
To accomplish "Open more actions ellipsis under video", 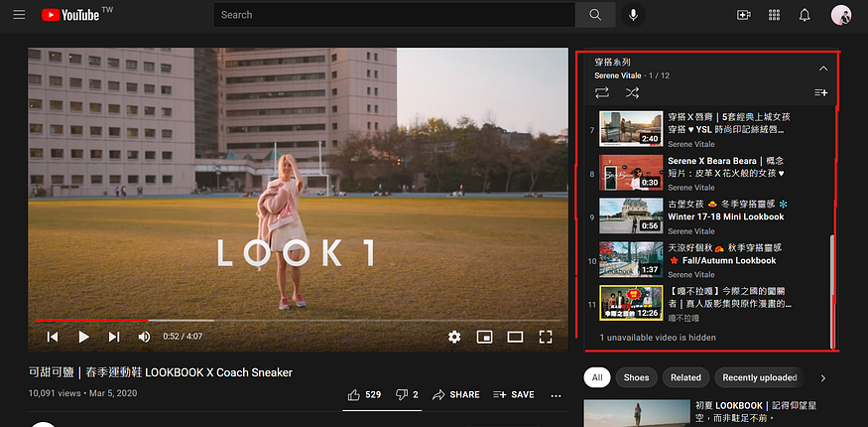I will (557, 395).
